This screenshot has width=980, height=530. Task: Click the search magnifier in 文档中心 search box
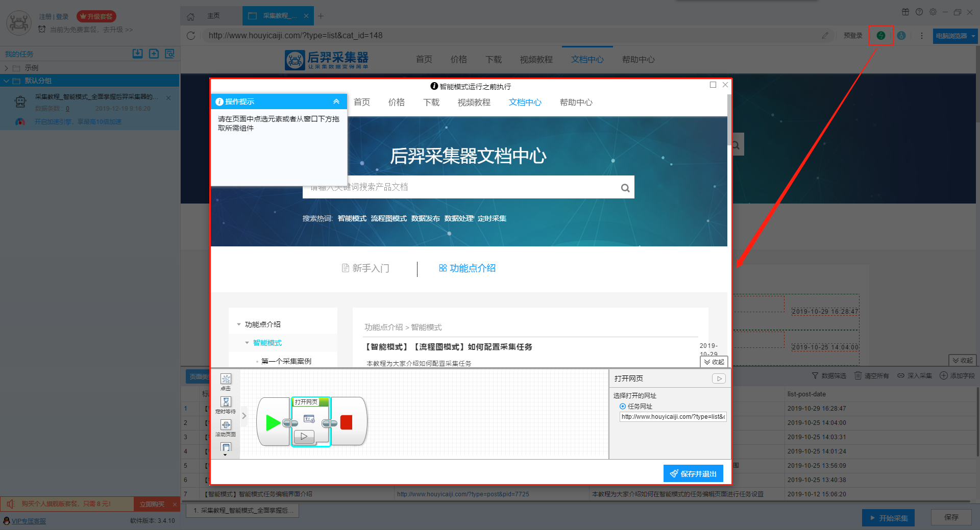pos(625,188)
